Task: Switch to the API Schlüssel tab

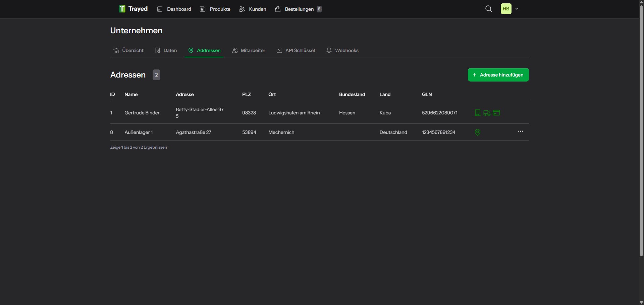Action: pos(296,50)
